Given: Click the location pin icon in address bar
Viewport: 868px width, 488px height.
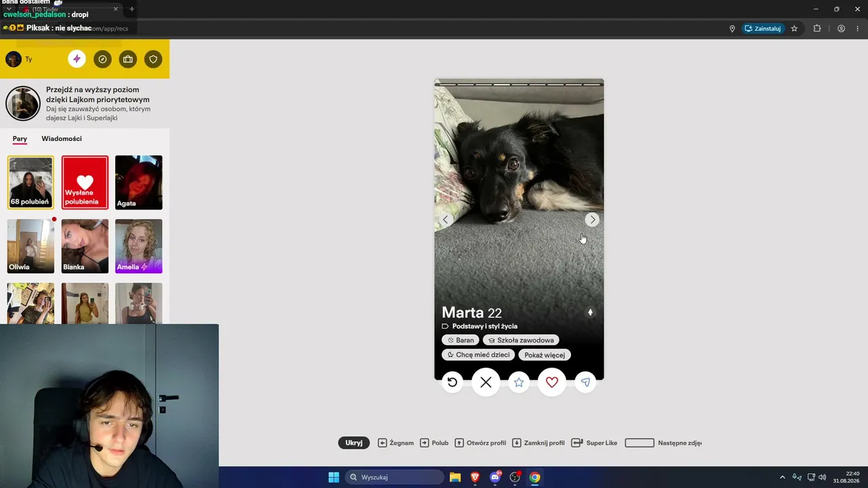Looking at the screenshot, I should coord(732,28).
